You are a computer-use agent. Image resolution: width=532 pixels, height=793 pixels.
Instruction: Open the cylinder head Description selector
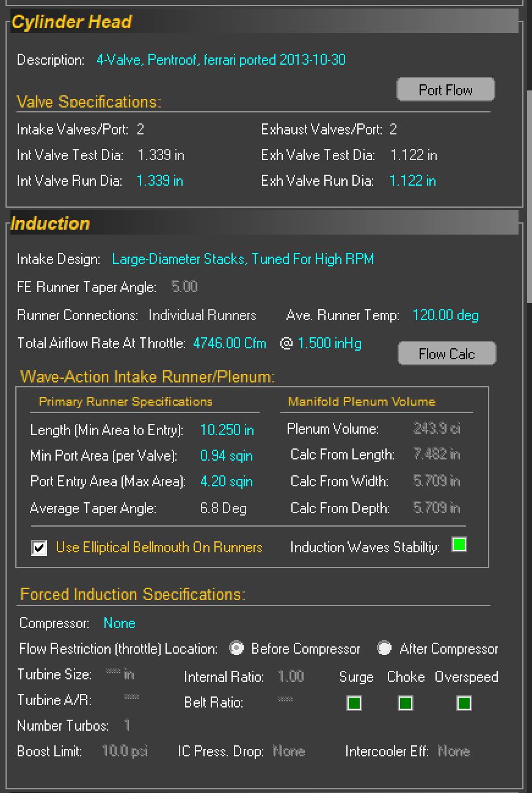click(220, 60)
